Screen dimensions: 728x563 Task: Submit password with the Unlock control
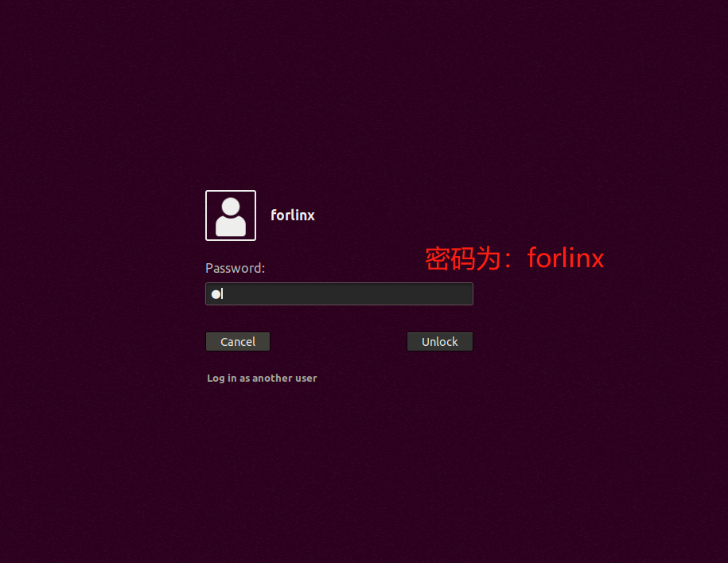[x=440, y=342]
